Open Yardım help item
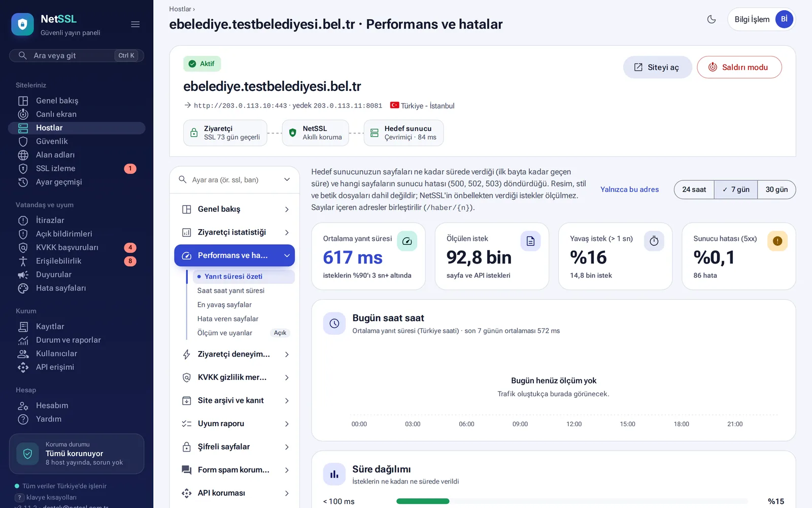Viewport: 812px width, 508px height. point(77,419)
